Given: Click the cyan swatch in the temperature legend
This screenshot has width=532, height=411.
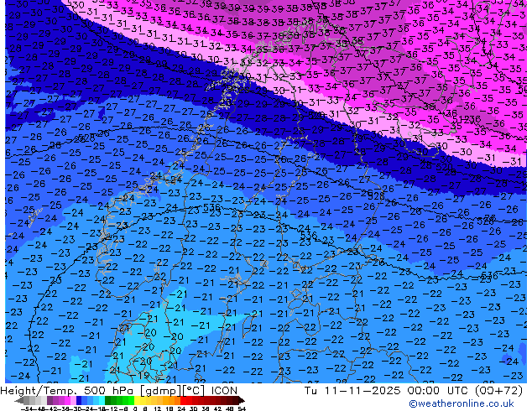Looking at the screenshot, I should [102, 400].
